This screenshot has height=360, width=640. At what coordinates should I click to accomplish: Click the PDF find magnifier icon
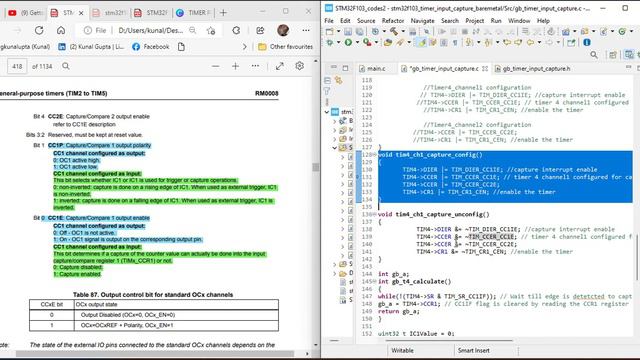[66, 66]
